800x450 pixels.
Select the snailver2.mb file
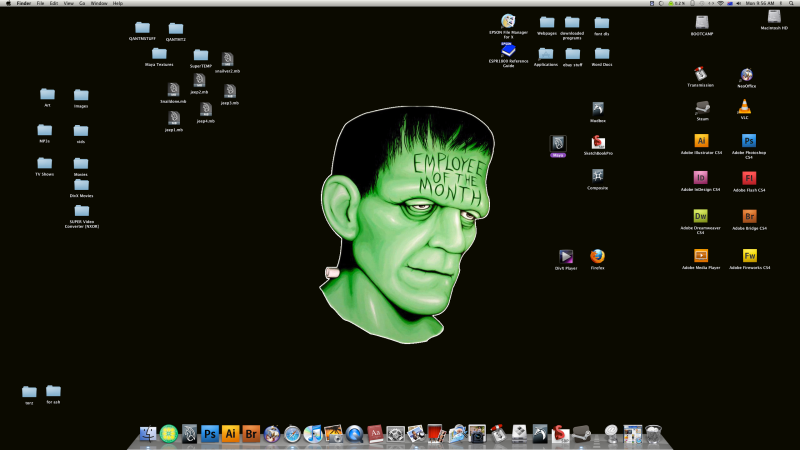tap(228, 59)
